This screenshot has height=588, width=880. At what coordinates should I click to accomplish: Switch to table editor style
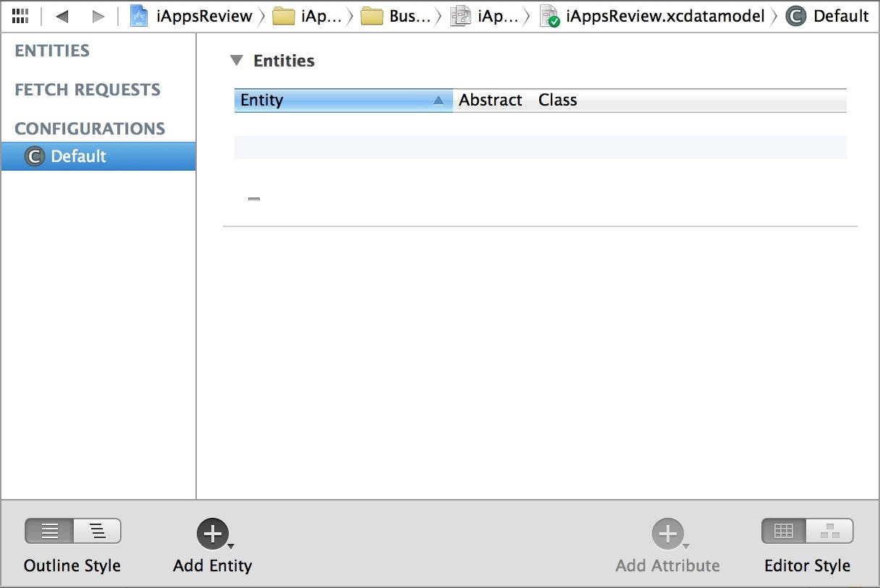click(784, 532)
